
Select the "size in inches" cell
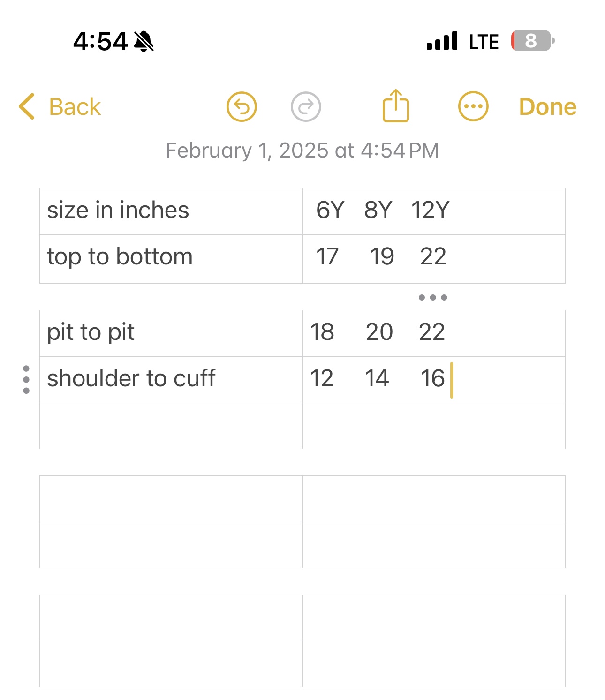click(171, 211)
